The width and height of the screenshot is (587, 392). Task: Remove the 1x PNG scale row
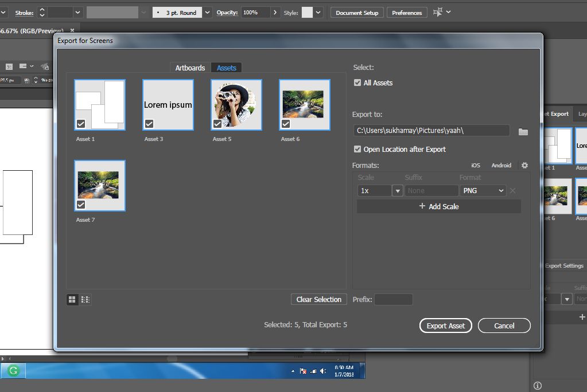(x=512, y=191)
